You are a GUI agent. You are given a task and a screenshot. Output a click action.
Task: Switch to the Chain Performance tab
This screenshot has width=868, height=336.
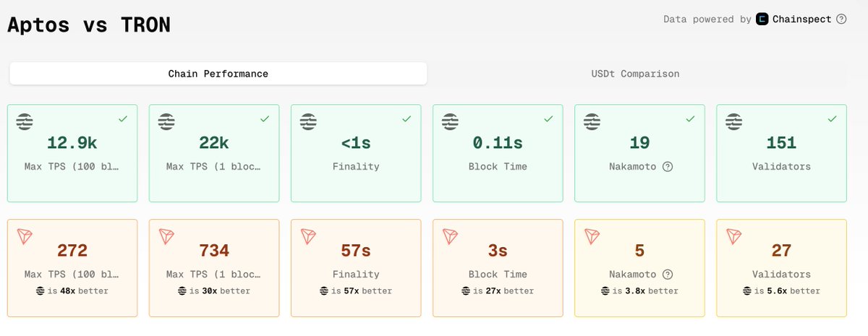point(218,74)
